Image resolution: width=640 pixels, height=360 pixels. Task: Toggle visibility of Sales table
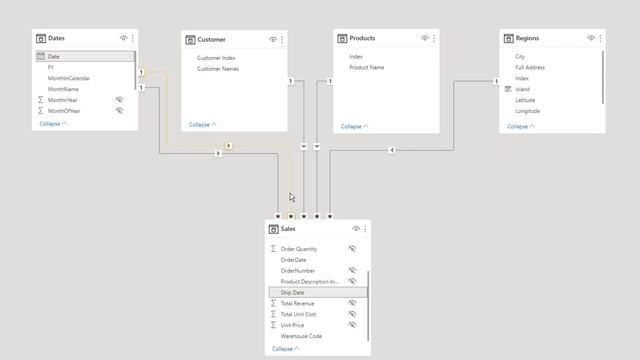pos(356,229)
